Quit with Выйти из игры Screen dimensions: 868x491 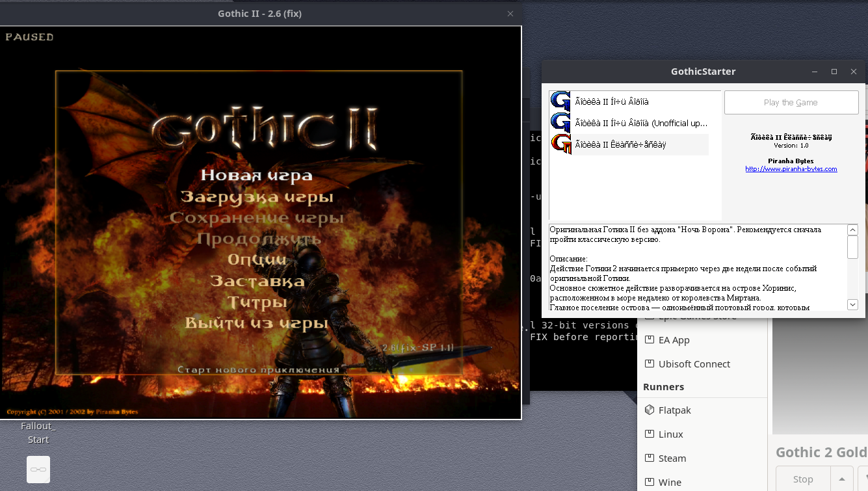click(257, 323)
